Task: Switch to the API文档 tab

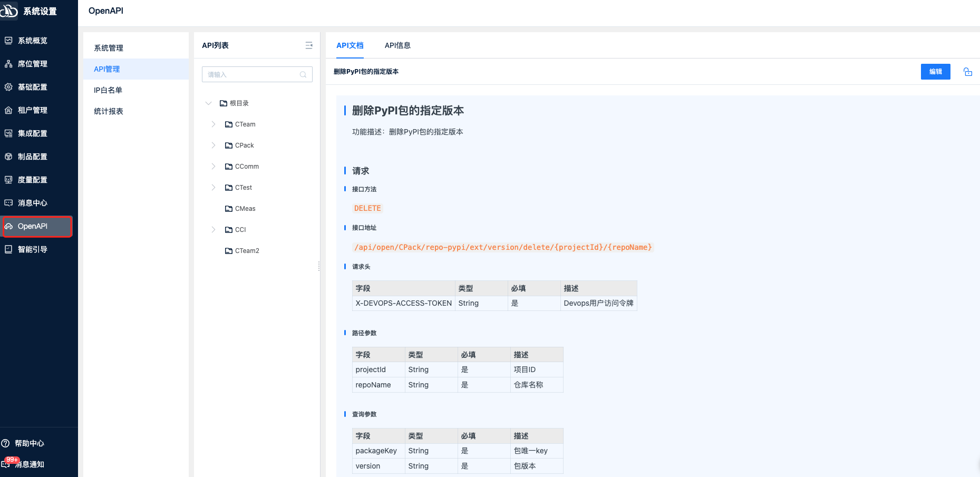Action: pos(350,45)
